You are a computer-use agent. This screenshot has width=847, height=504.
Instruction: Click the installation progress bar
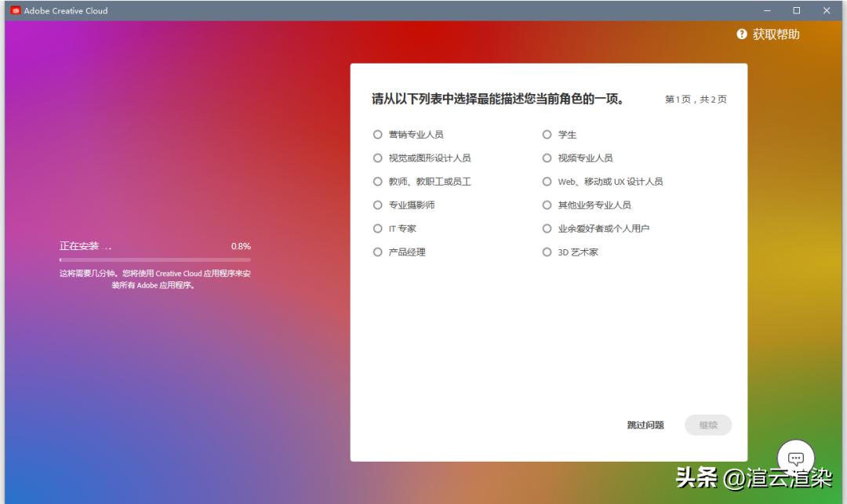[x=154, y=259]
